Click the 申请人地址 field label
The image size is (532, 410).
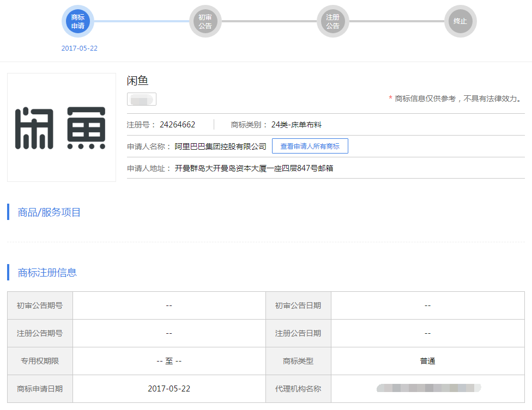[x=149, y=168]
